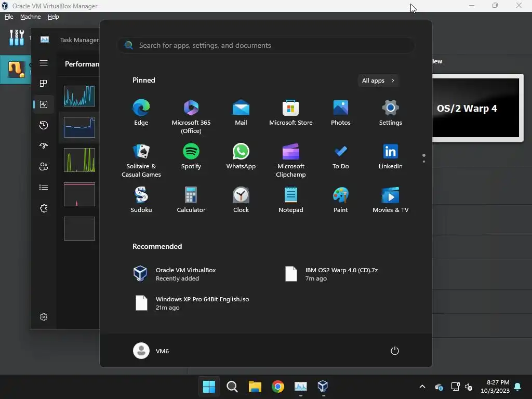Screen dimensions: 532x399
Task: Open Notepad from pinned apps
Action: click(x=291, y=200)
